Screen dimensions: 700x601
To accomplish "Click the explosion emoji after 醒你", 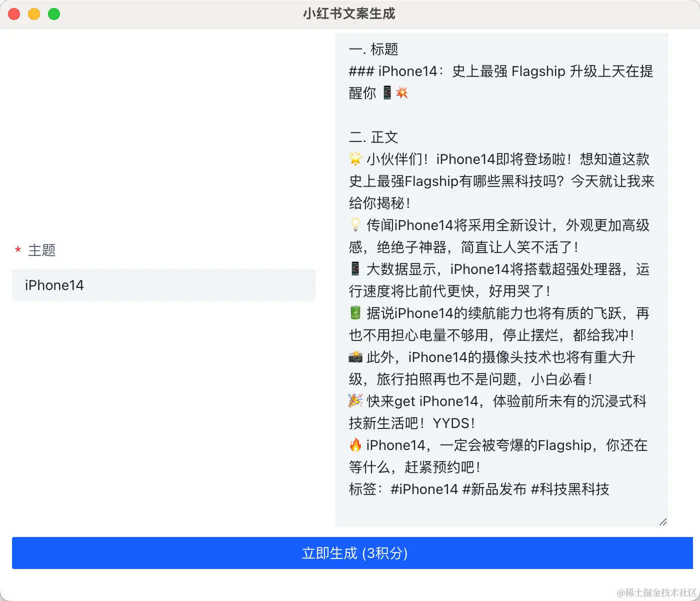I will (402, 92).
